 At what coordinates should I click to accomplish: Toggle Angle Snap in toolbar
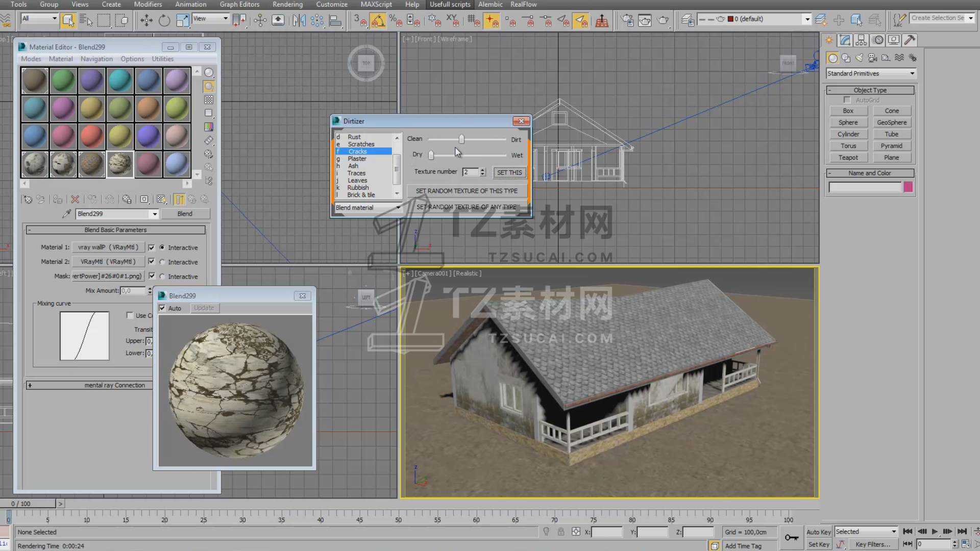378,20
